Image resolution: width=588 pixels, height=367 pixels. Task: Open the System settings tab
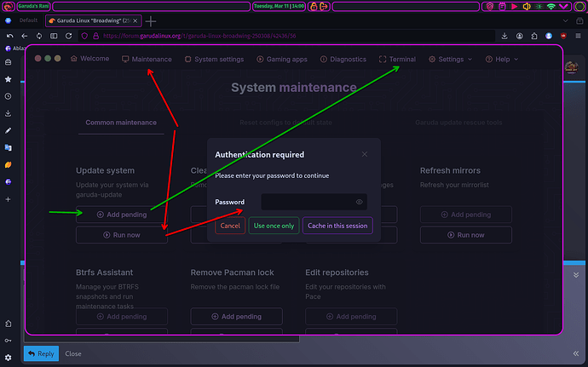point(214,60)
